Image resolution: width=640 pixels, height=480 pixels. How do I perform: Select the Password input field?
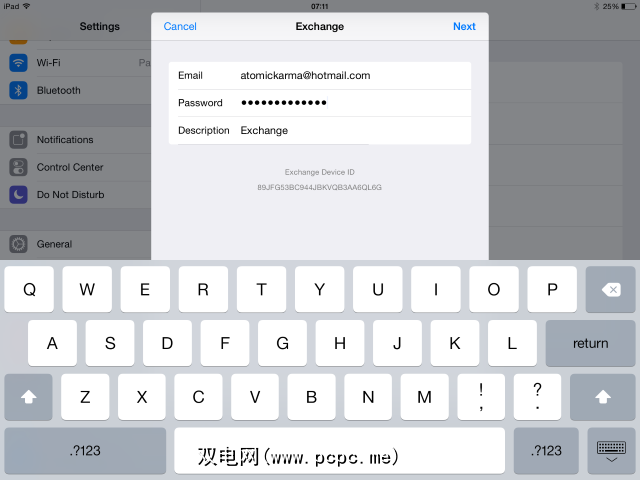320,103
